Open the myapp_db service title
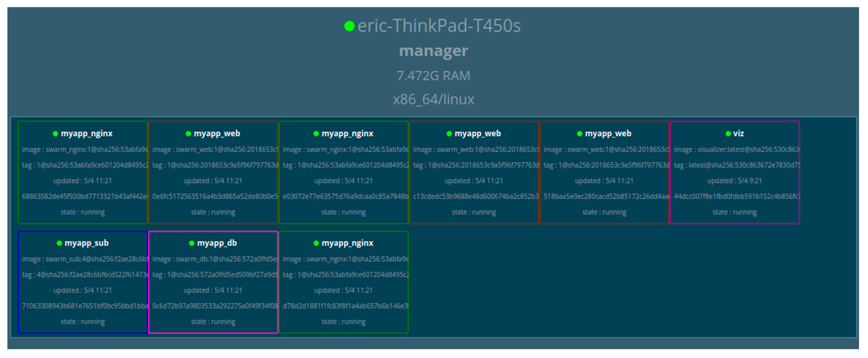Image resolution: width=868 pixels, height=358 pixels. pyautogui.click(x=217, y=243)
